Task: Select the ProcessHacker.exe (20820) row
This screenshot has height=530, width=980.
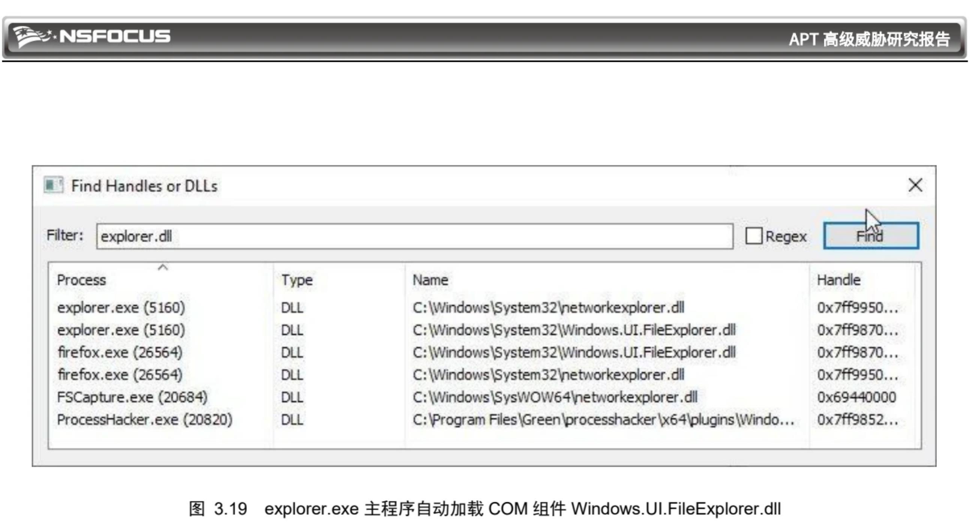Action: (482, 420)
